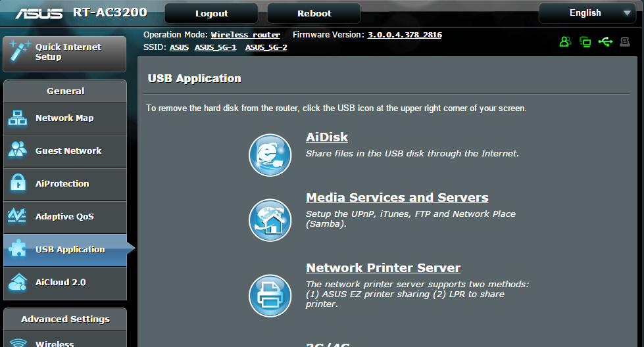Click the Logout button
The width and height of the screenshot is (644, 347).
click(x=212, y=13)
